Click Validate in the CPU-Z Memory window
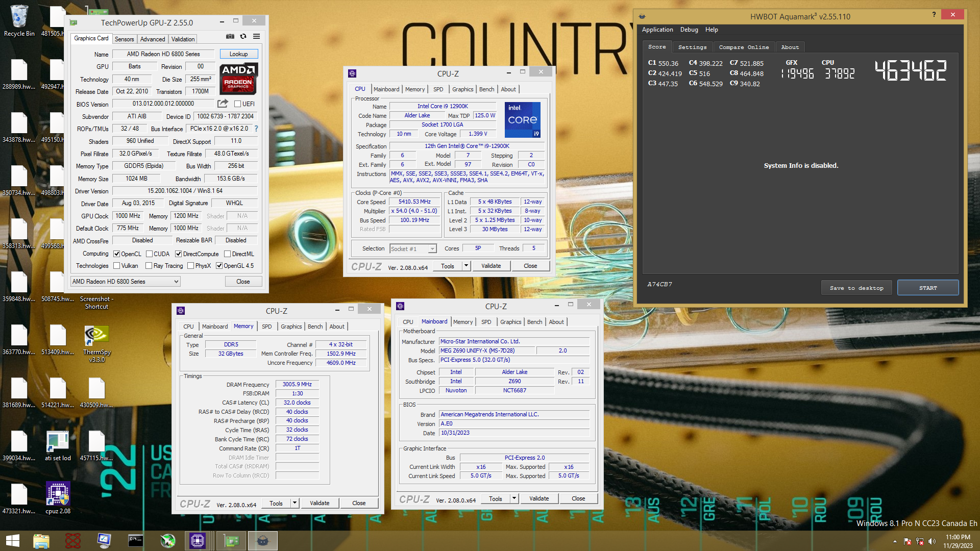Image resolution: width=980 pixels, height=551 pixels. [x=320, y=503]
